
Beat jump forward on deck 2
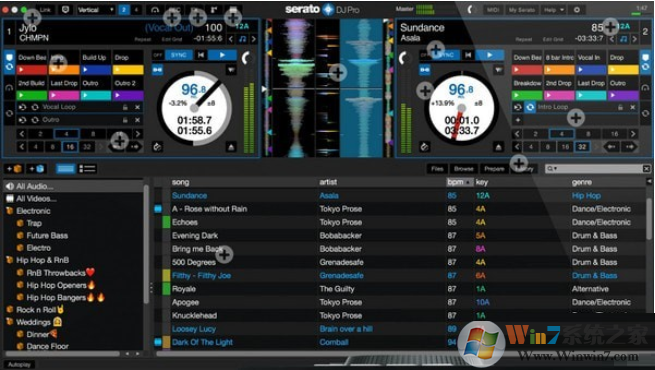pos(629,147)
